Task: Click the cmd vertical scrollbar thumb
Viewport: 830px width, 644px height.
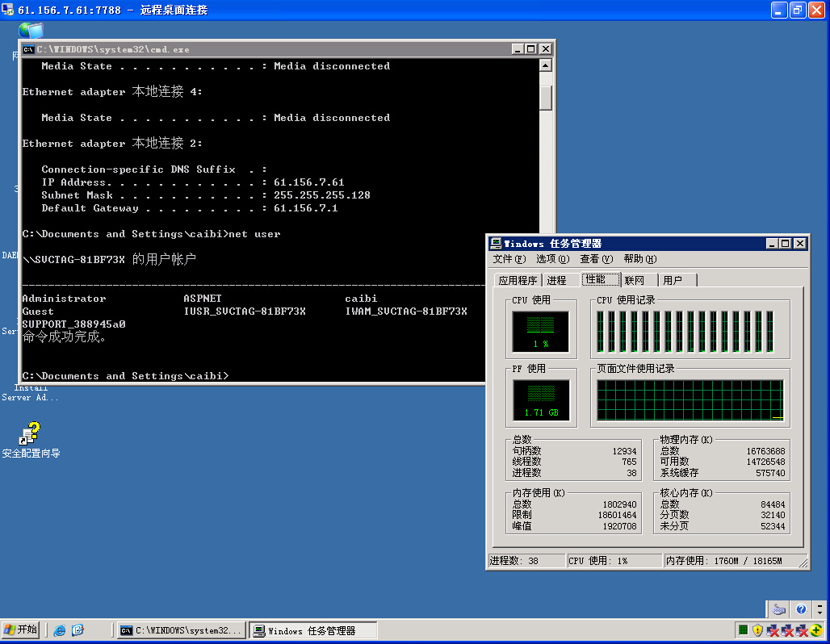Action: (545, 98)
